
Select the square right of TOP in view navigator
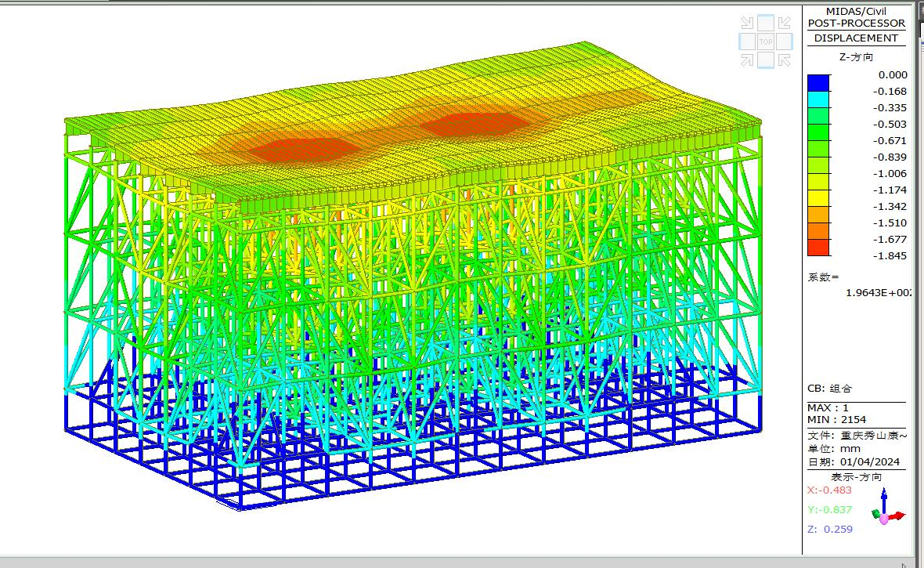(784, 42)
